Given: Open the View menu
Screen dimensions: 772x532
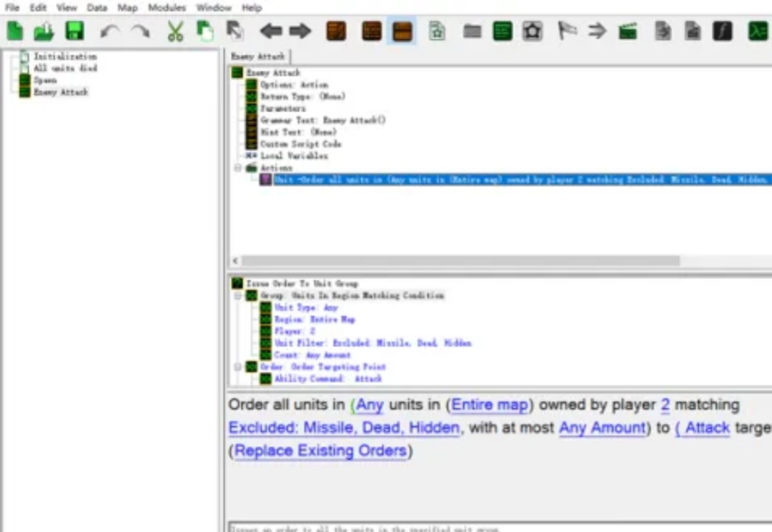Looking at the screenshot, I should pyautogui.click(x=66, y=7).
